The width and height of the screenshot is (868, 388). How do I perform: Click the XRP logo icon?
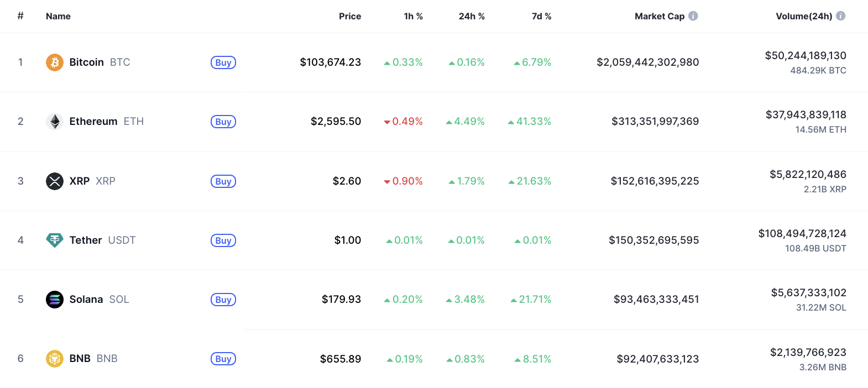(54, 181)
